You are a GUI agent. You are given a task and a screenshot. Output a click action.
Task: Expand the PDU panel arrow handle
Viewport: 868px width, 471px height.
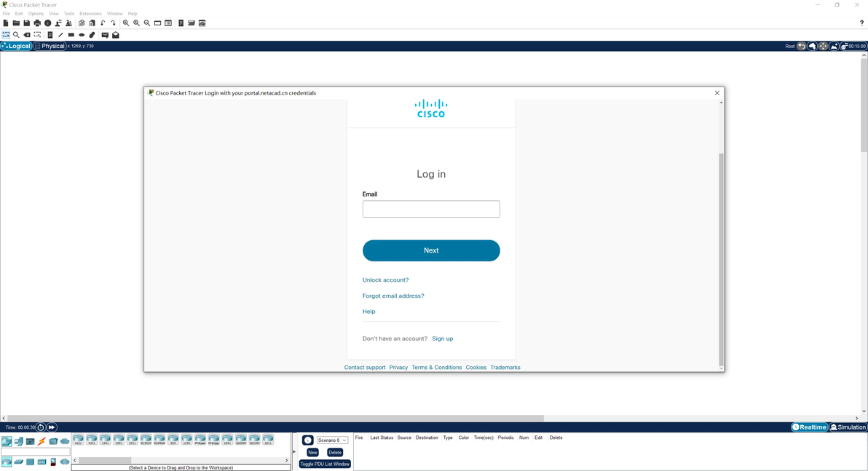[x=294, y=451]
